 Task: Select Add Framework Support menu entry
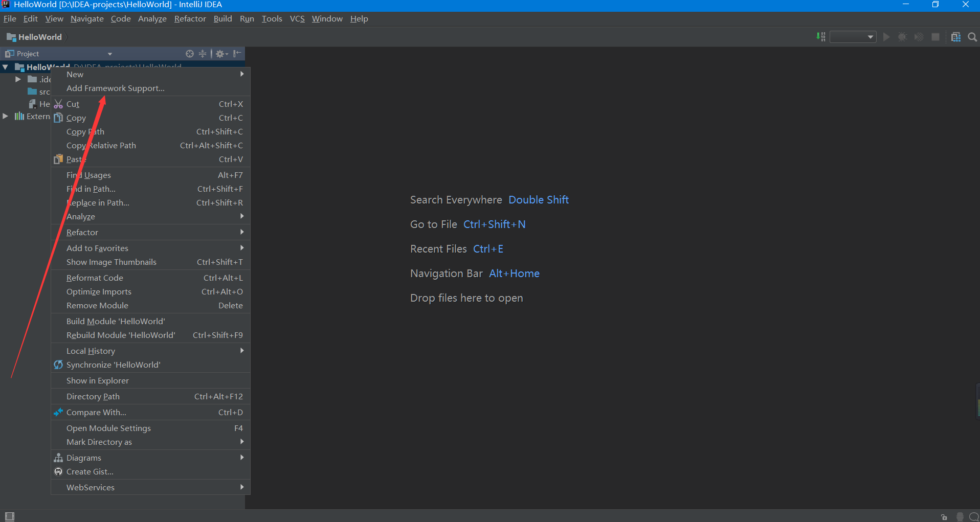coord(150,88)
